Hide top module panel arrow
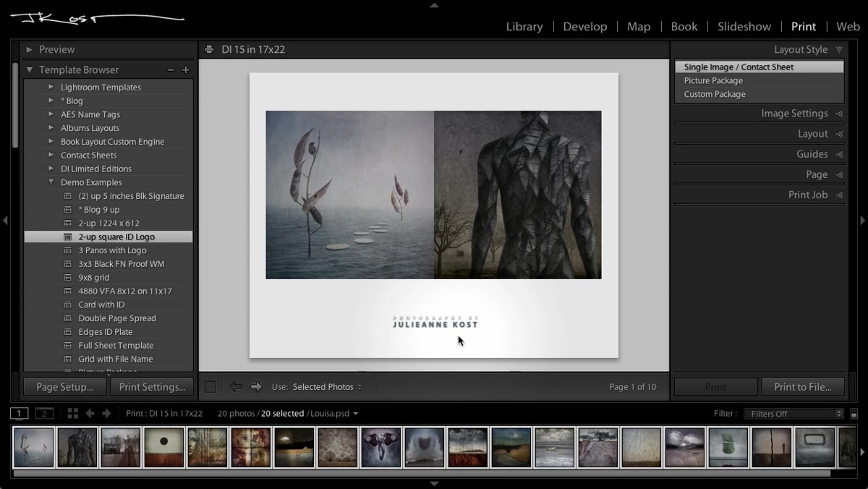Viewport: 868px width, 489px height. [434, 5]
